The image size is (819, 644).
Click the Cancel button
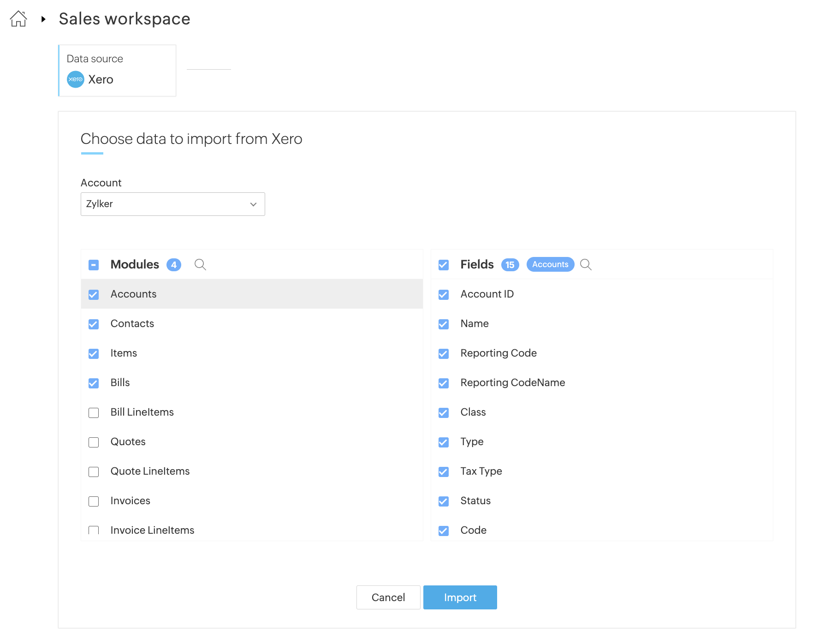(388, 597)
